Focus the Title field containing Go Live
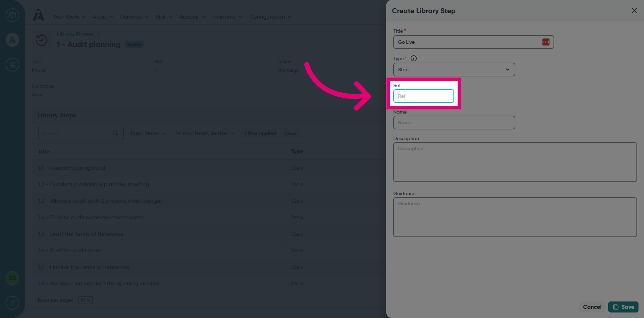The width and height of the screenshot is (644, 318). pyautogui.click(x=473, y=42)
